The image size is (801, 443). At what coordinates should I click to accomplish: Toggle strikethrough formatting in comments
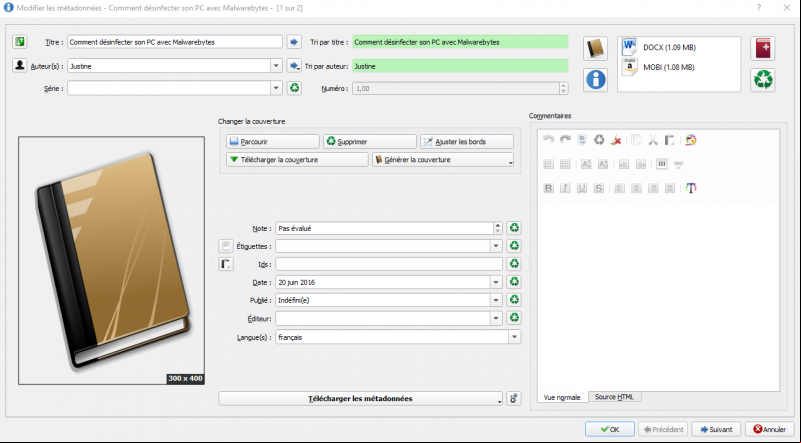pyautogui.click(x=599, y=188)
